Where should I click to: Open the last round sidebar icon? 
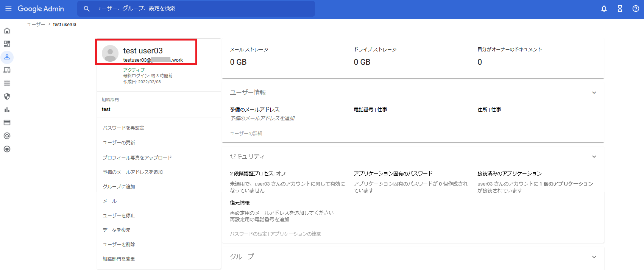[7, 149]
